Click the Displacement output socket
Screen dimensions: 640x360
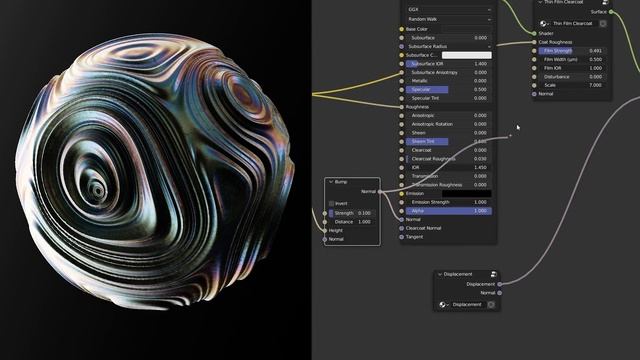[500, 284]
